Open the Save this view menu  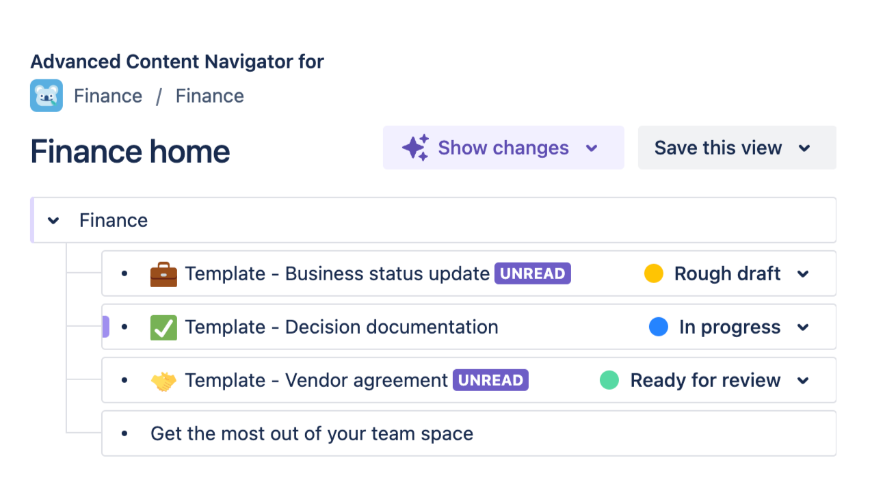736,148
